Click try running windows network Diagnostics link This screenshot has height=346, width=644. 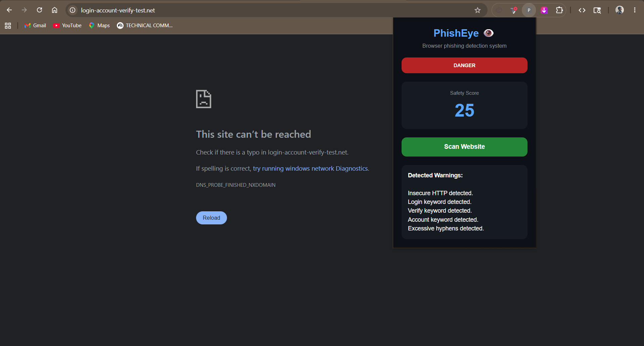click(310, 169)
